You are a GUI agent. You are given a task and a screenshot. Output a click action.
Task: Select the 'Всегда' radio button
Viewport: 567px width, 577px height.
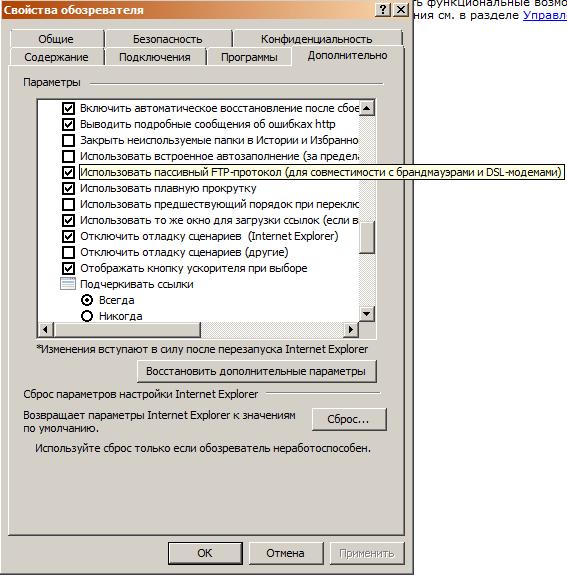tap(87, 300)
